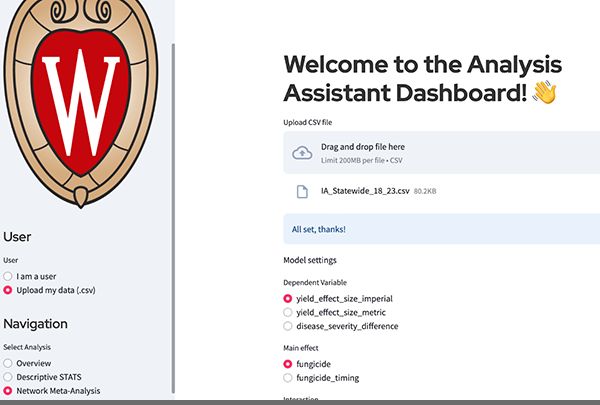Screen dimensions: 600x405
Task: Click the 'Dependent Variable' label
Action: tap(315, 283)
